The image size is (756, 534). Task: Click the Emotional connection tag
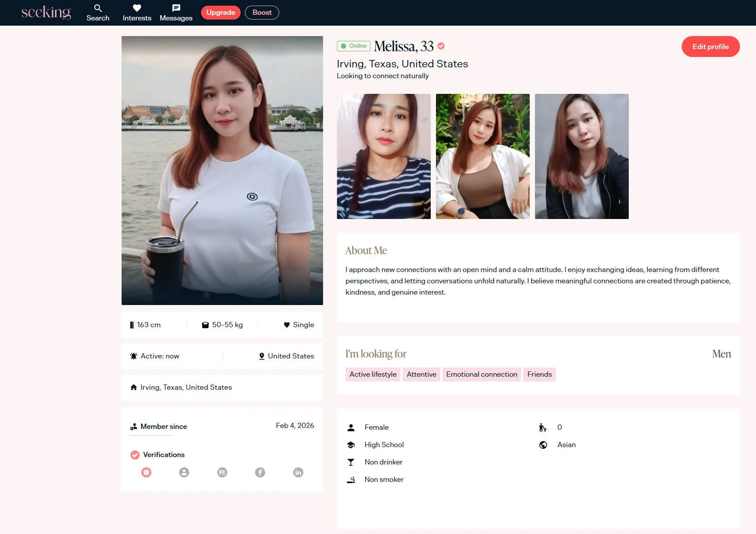click(x=482, y=375)
